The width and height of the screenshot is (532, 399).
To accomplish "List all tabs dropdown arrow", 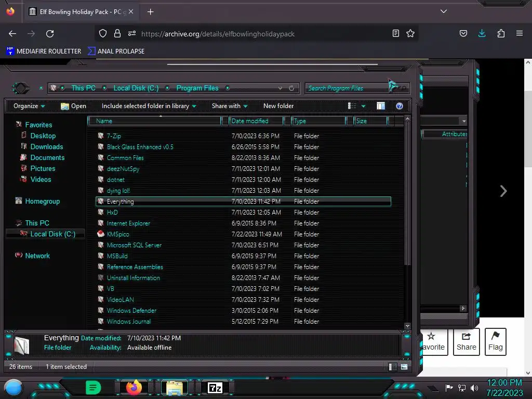I will [444, 11].
